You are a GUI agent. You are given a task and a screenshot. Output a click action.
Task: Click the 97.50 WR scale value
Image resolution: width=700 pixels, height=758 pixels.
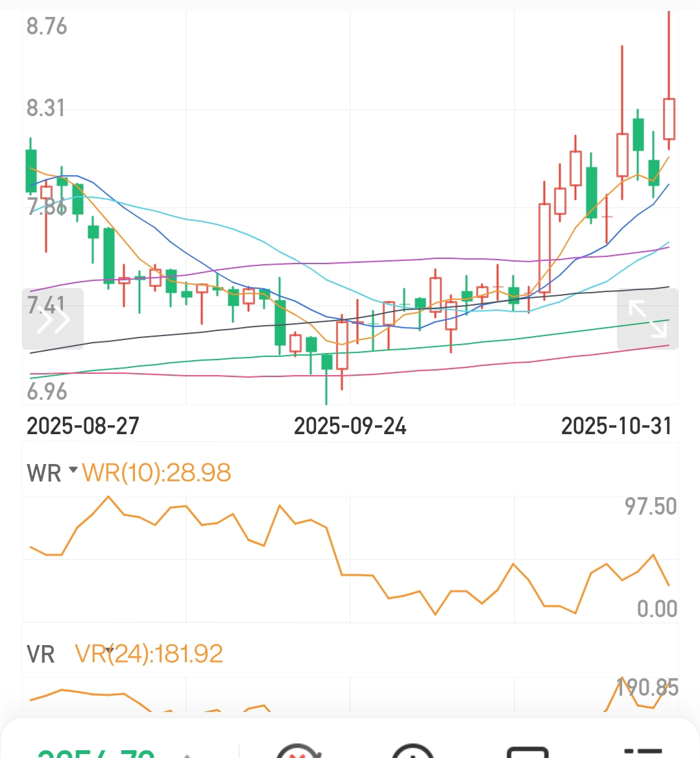tap(651, 507)
